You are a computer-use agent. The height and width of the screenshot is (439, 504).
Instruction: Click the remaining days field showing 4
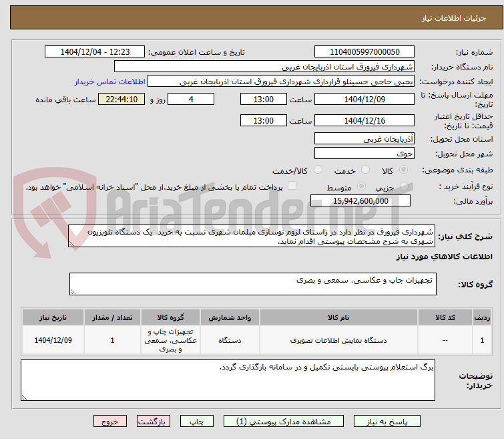tap(191, 99)
